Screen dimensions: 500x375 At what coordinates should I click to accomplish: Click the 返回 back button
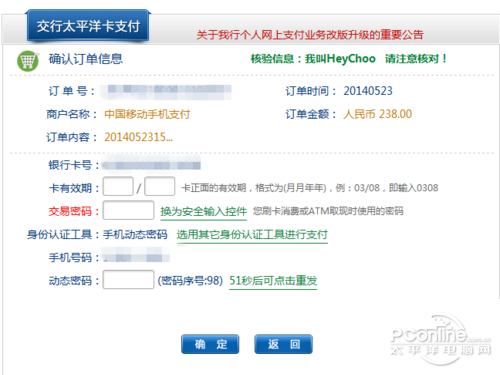point(283,344)
